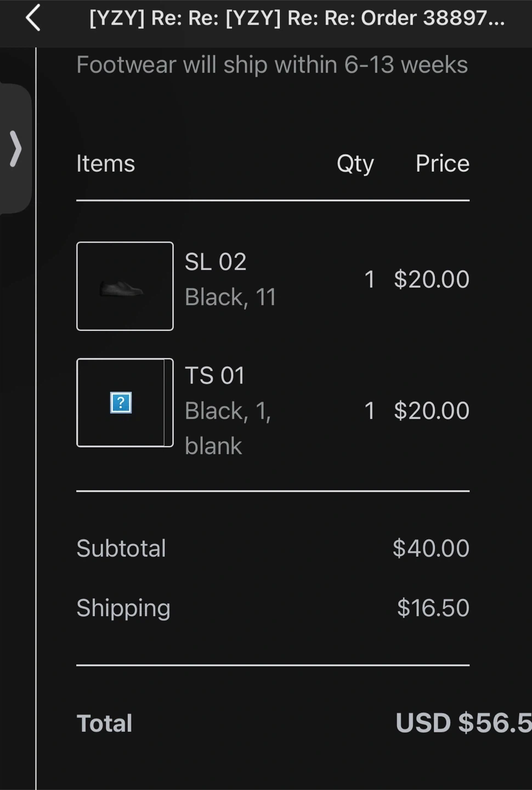Tap the TS 01 item name
This screenshot has width=532, height=790.
(x=214, y=376)
